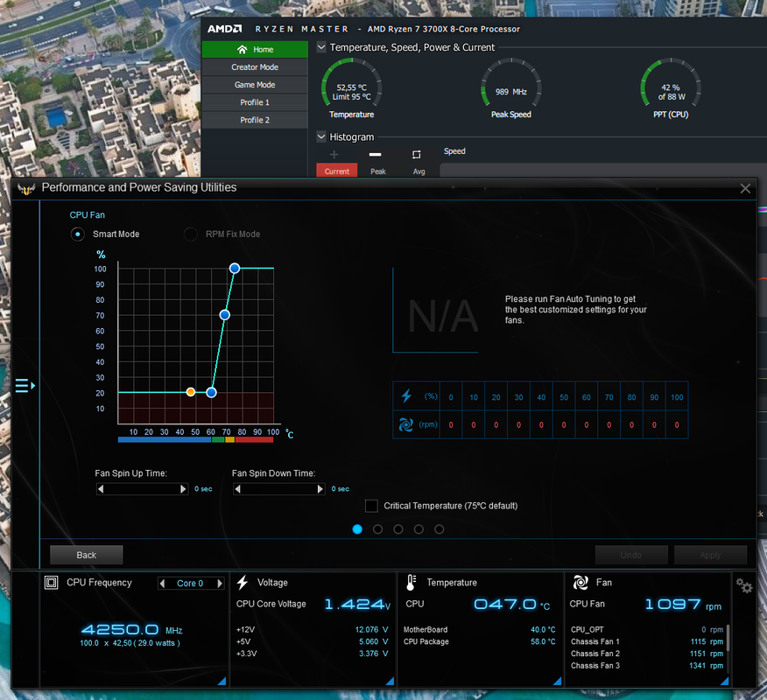
Task: Click the AMD logo in Ryzen Master
Action: (x=224, y=29)
